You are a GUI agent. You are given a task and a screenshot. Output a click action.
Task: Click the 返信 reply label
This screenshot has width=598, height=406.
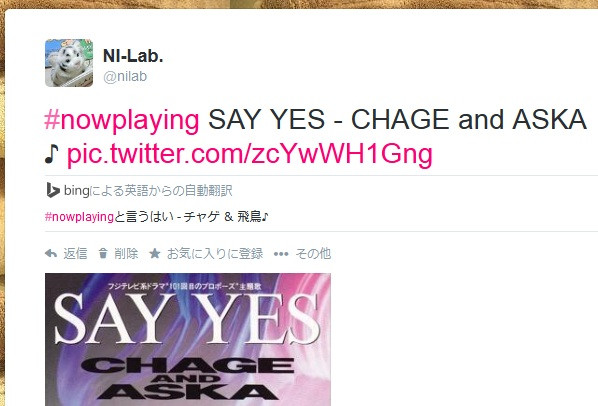tap(75, 254)
